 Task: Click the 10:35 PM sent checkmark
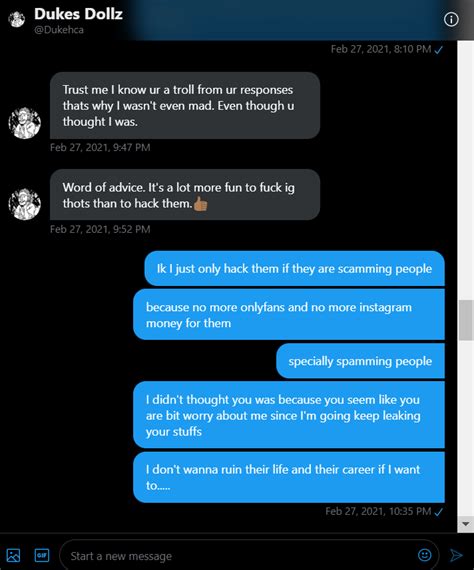tap(439, 512)
